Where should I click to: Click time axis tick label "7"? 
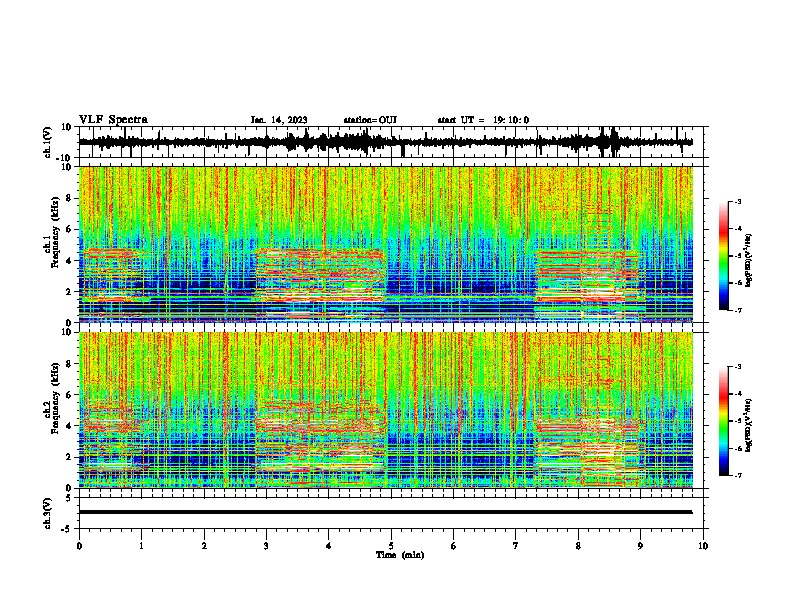point(516,546)
